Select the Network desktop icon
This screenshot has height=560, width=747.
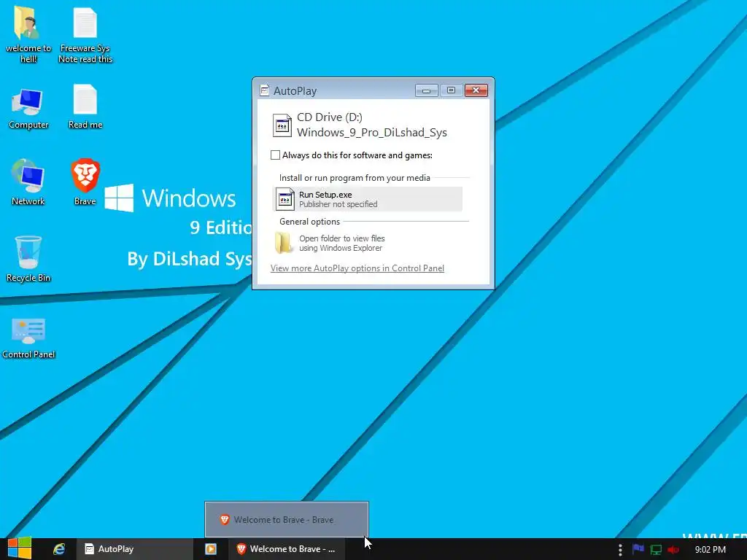pos(28,182)
